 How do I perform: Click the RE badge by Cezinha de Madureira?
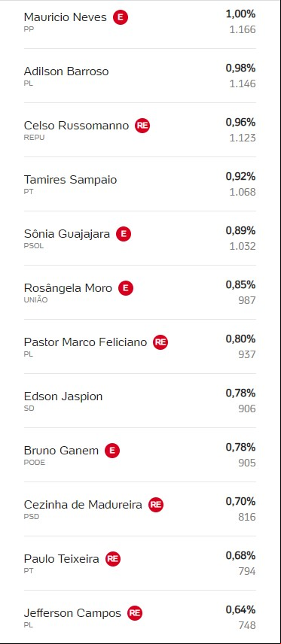pyautogui.click(x=156, y=505)
